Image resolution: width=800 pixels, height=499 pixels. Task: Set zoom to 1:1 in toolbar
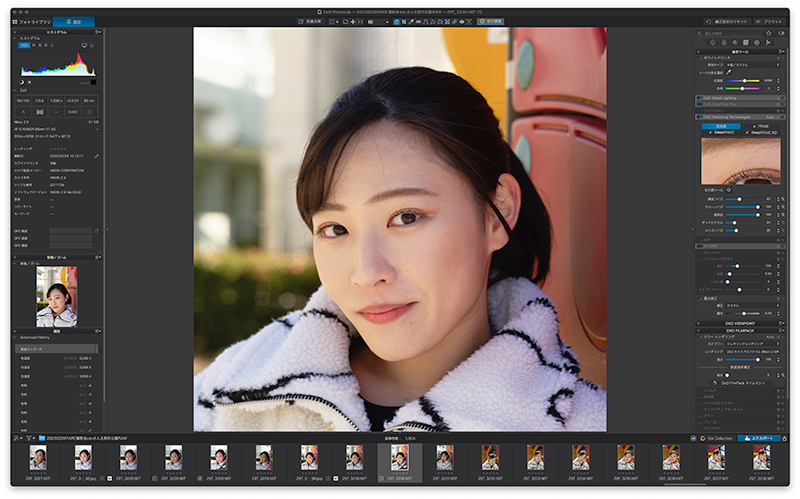click(360, 22)
